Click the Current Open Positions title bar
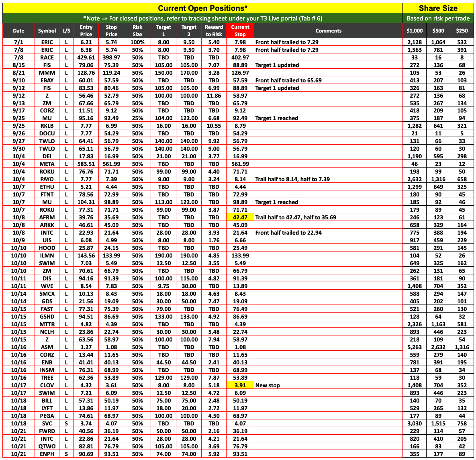The height and width of the screenshot is (460, 476). tap(202, 8)
